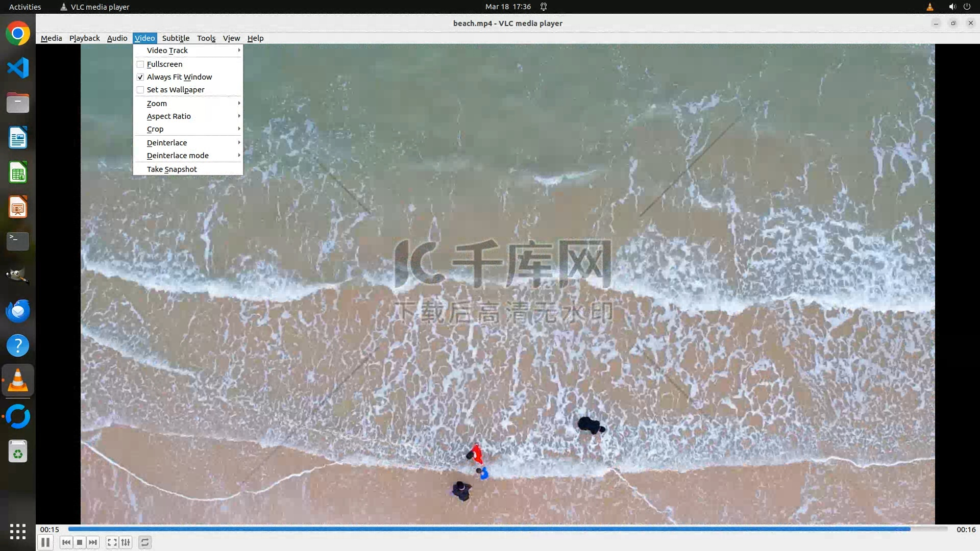Skip to previous media item
The height and width of the screenshot is (551, 980).
coord(66,542)
